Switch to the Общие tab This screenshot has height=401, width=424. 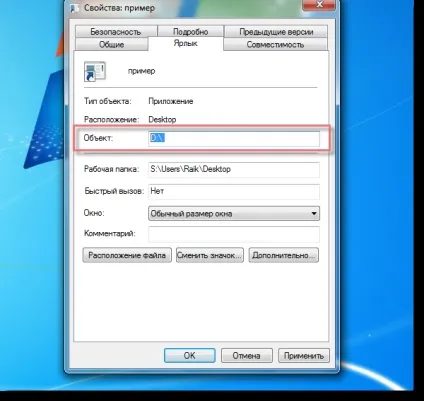click(111, 44)
